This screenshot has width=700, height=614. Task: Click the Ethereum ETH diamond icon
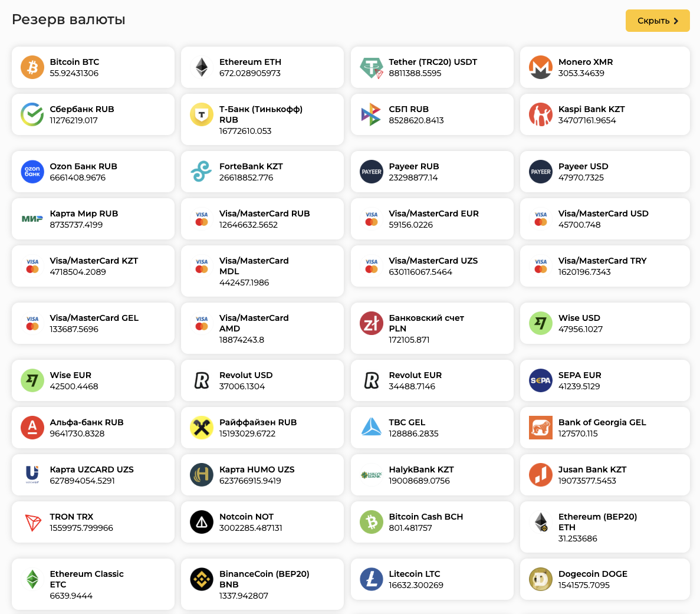coord(202,67)
